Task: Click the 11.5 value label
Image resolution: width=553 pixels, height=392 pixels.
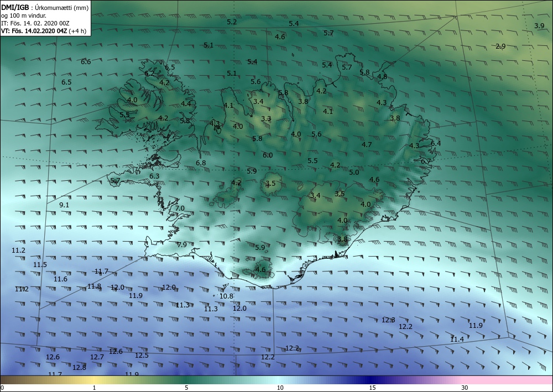Action: [40, 265]
